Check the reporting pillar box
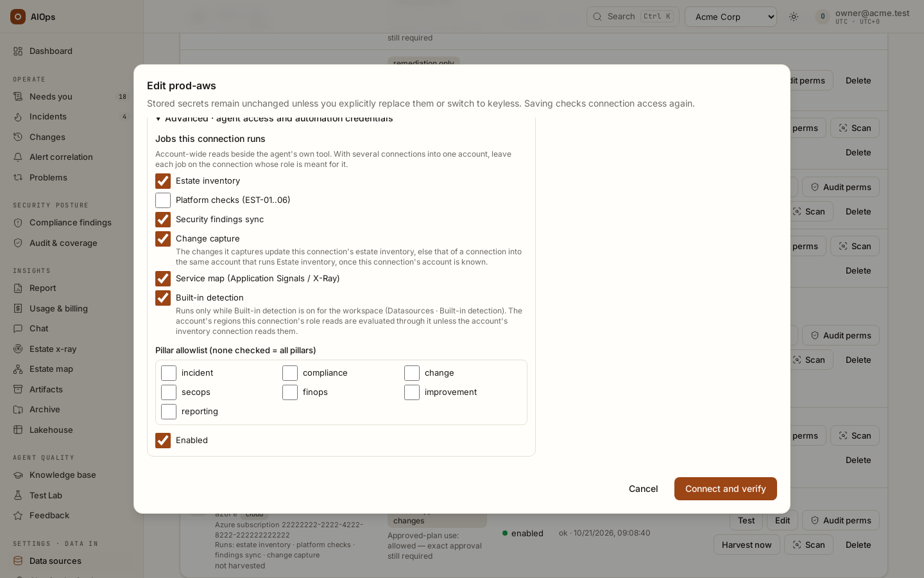Viewport: 924px width, 578px height. (169, 412)
